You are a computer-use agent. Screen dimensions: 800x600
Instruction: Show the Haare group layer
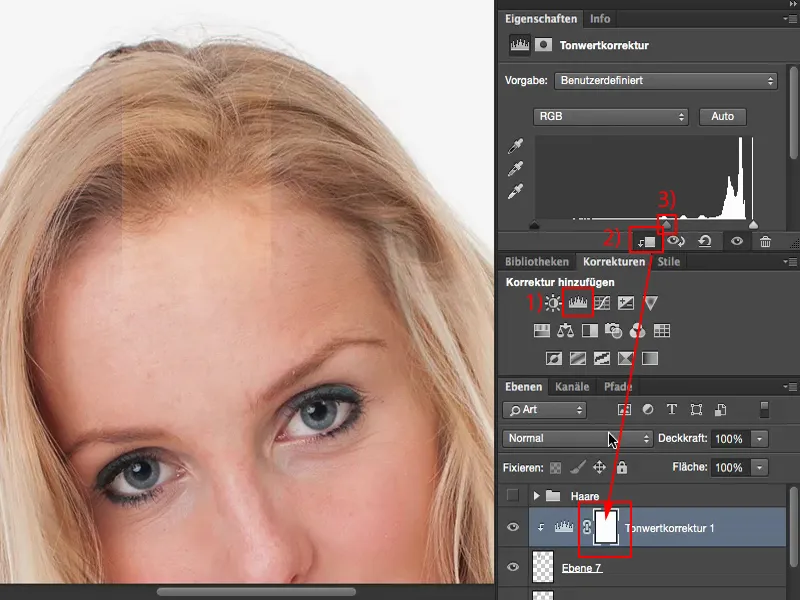click(513, 495)
